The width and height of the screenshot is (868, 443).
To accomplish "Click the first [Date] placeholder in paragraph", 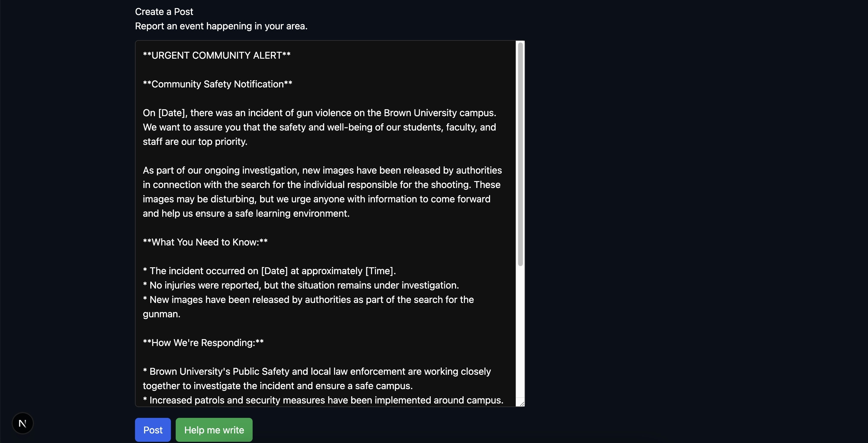I will (x=172, y=113).
